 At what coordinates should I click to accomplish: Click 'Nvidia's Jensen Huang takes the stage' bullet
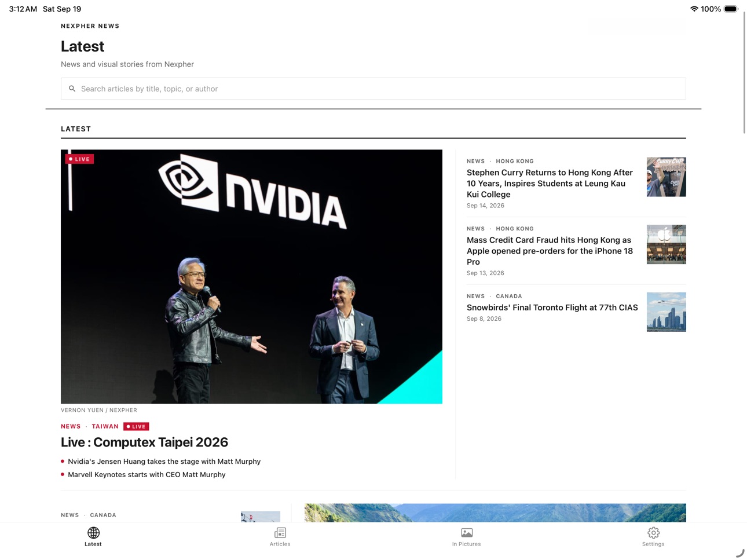click(x=164, y=462)
